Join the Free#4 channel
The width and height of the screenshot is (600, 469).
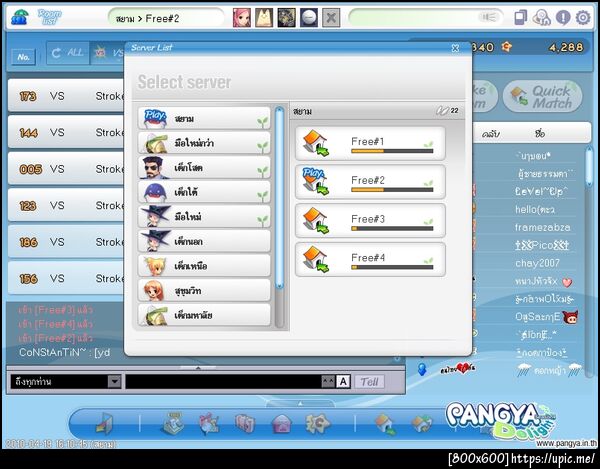click(x=370, y=259)
